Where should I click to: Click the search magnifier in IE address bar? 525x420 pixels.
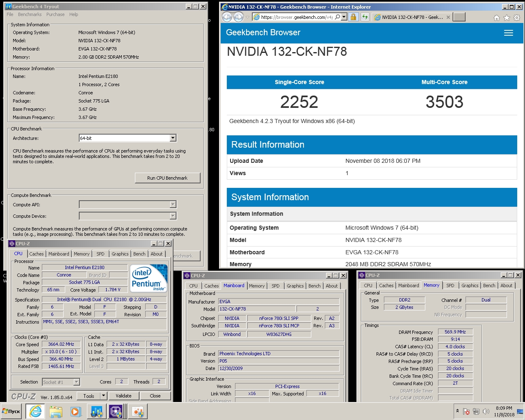pos(337,17)
